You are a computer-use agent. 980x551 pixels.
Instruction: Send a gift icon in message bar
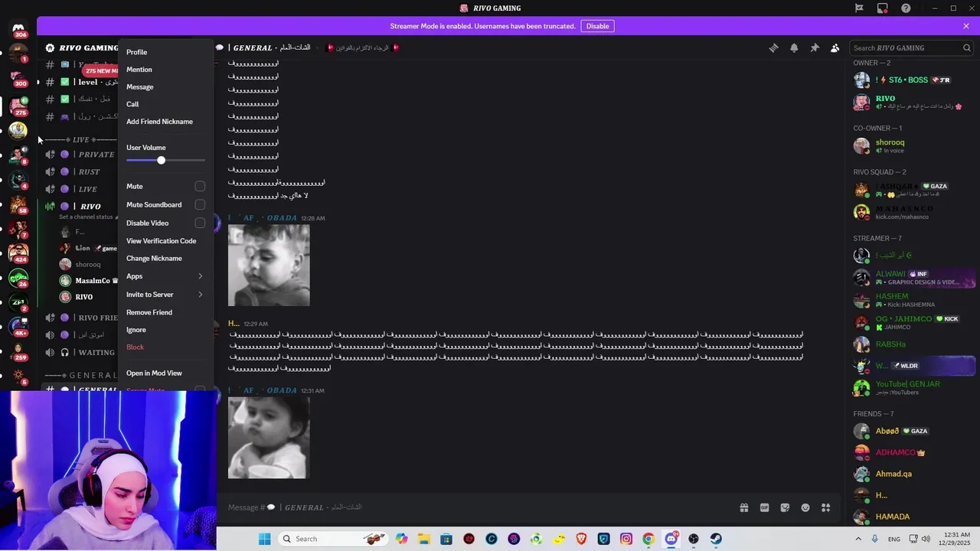[x=743, y=507]
